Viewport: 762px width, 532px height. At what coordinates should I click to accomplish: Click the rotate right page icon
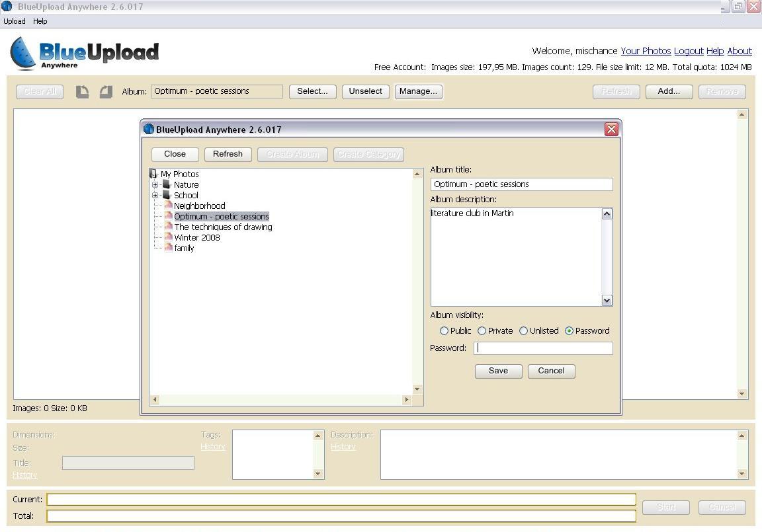click(x=106, y=92)
